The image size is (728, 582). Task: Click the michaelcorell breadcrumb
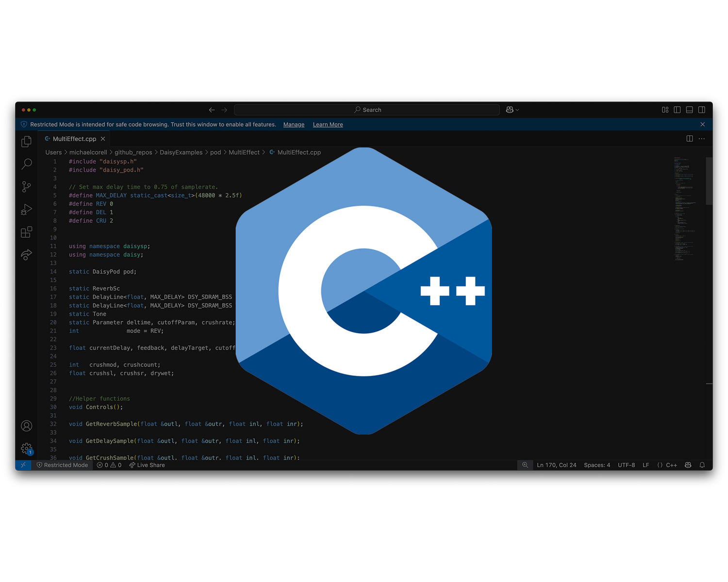[88, 152]
